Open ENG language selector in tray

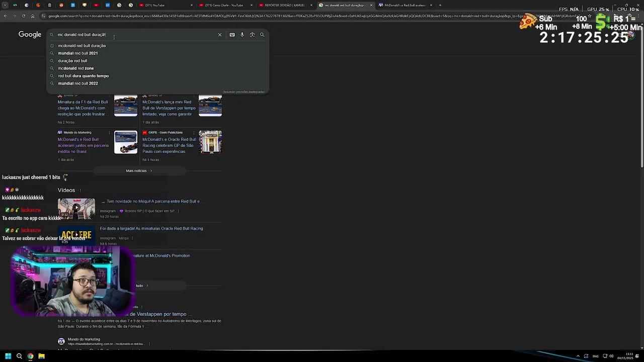[x=596, y=356]
